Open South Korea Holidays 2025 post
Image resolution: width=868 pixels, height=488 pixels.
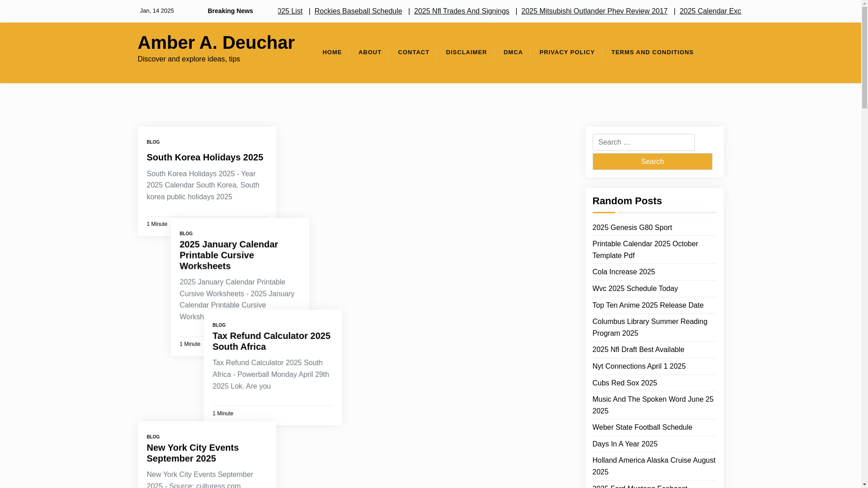point(205,157)
